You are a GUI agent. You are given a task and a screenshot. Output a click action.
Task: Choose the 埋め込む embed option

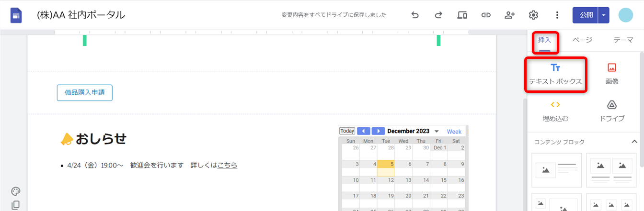(x=555, y=111)
